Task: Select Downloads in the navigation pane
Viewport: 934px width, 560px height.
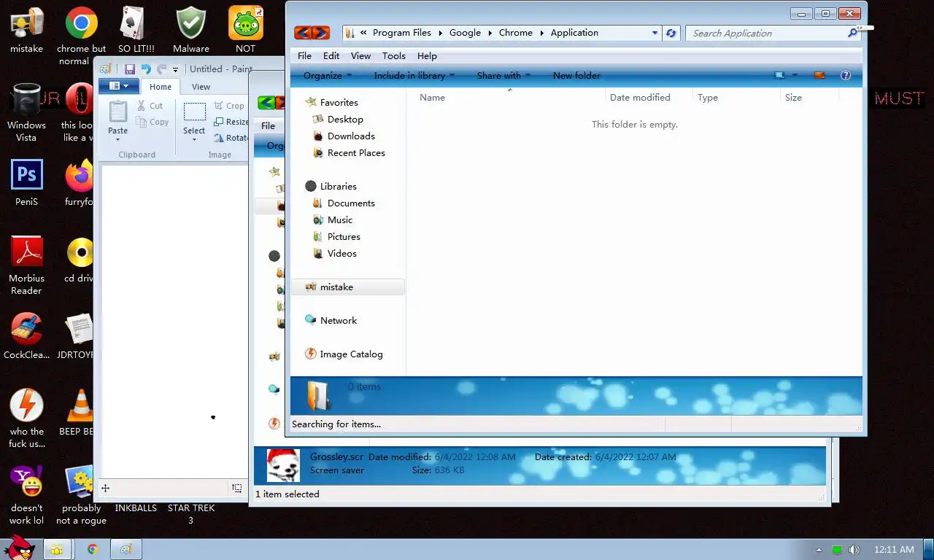Action: (x=351, y=136)
